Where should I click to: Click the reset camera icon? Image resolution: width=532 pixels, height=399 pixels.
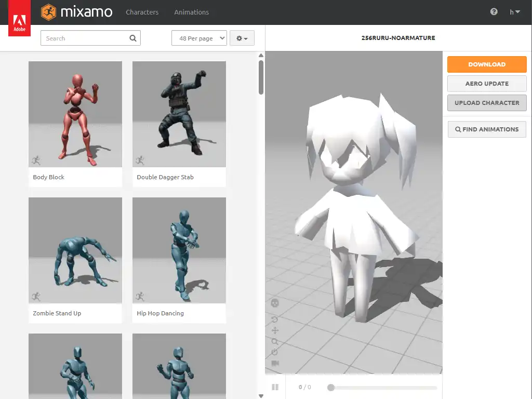pos(275,352)
